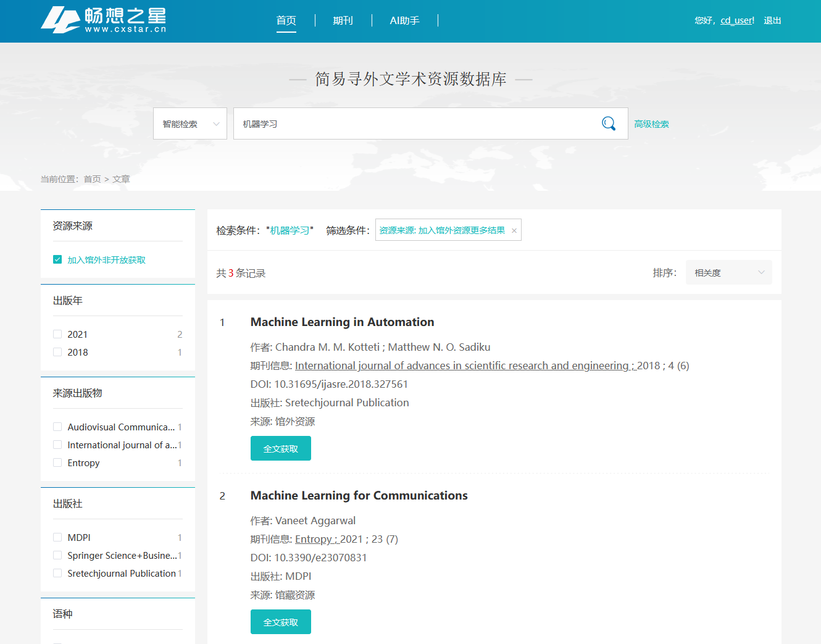Click the cd_user account link

(737, 20)
